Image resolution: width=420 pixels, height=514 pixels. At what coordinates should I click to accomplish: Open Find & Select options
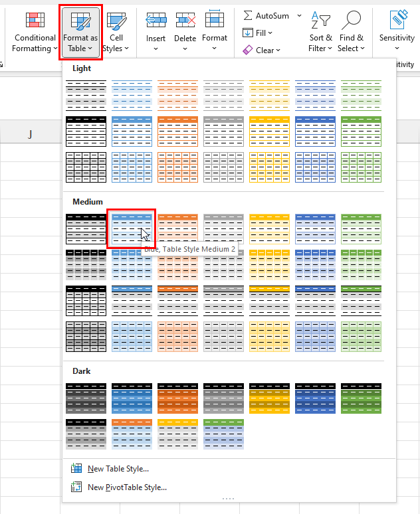point(351,32)
